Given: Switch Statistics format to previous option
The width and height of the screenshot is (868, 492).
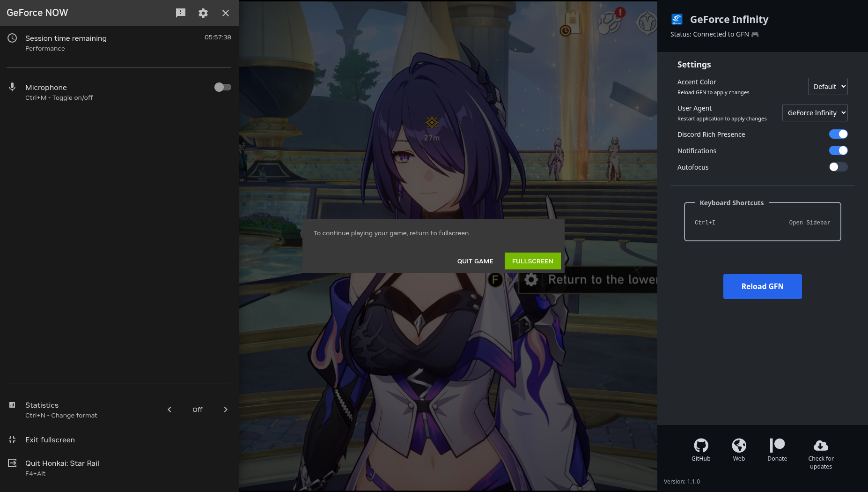Looking at the screenshot, I should coord(169,410).
